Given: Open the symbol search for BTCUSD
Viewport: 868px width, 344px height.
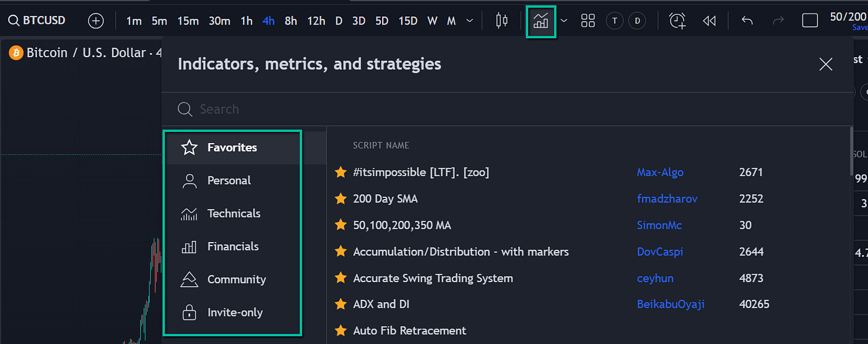Looking at the screenshot, I should 37,20.
